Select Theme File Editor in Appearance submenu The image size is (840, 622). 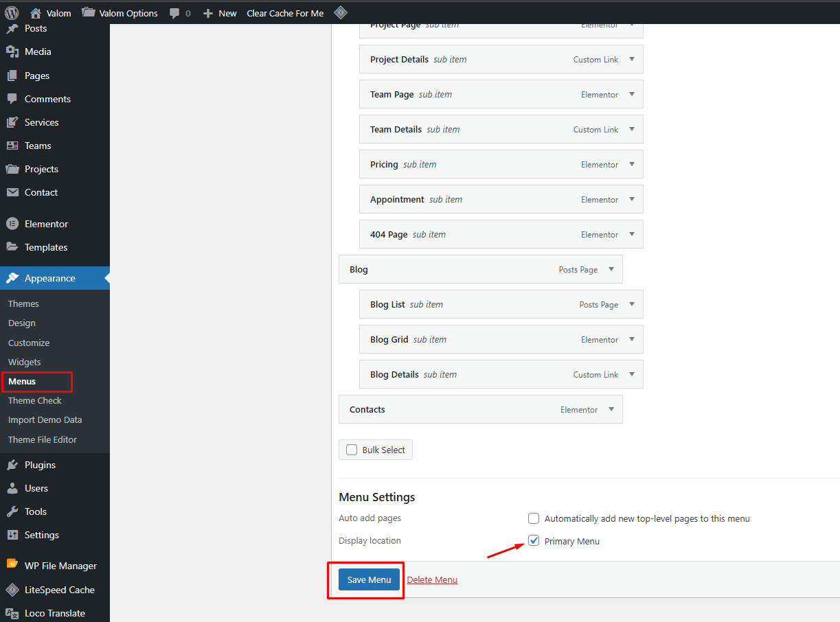coord(43,439)
